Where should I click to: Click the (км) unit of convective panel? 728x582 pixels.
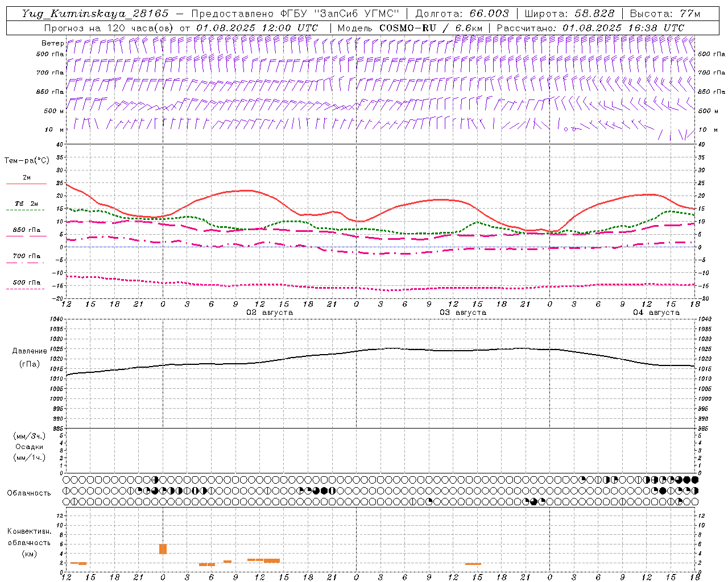30,554
